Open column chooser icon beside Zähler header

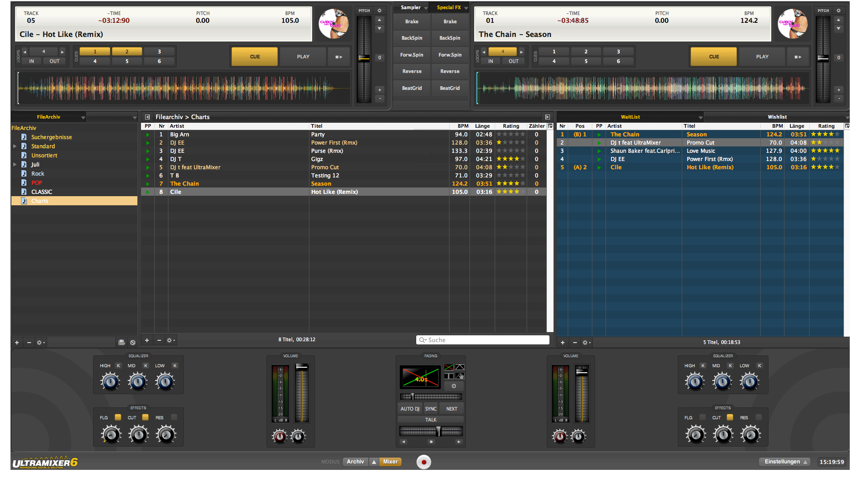click(550, 126)
